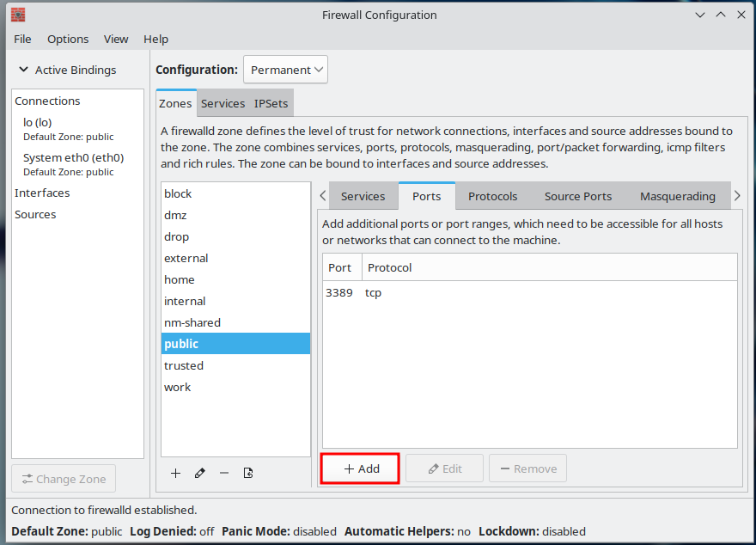Open the Configuration dropdown set to Permanent
756x545 pixels.
coord(285,70)
